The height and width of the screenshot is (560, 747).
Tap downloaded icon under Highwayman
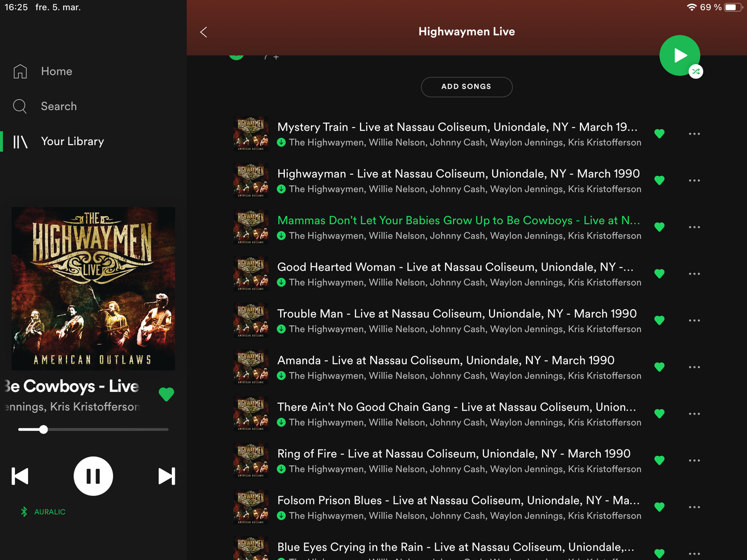(x=281, y=189)
